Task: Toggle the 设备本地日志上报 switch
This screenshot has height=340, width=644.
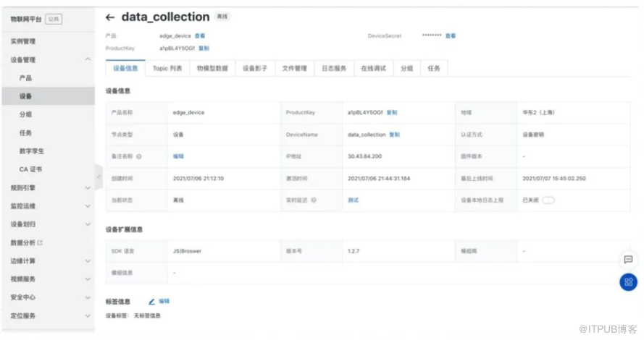Action: (548, 200)
